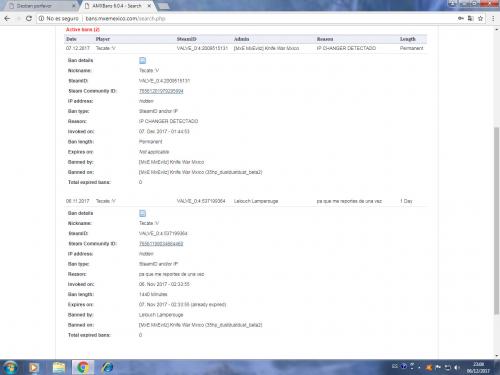Click the '1440 Minutes' ban length value
The height and width of the screenshot is (375, 500).
pyautogui.click(x=153, y=294)
